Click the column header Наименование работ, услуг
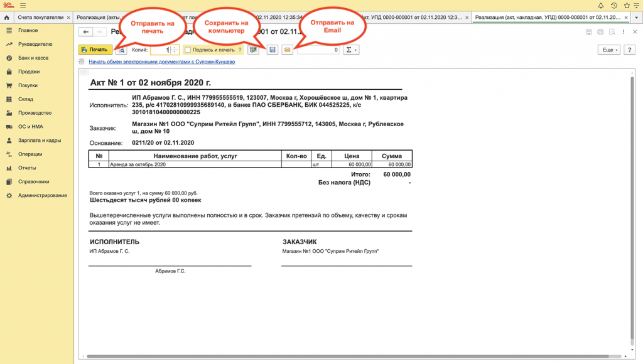 point(195,156)
